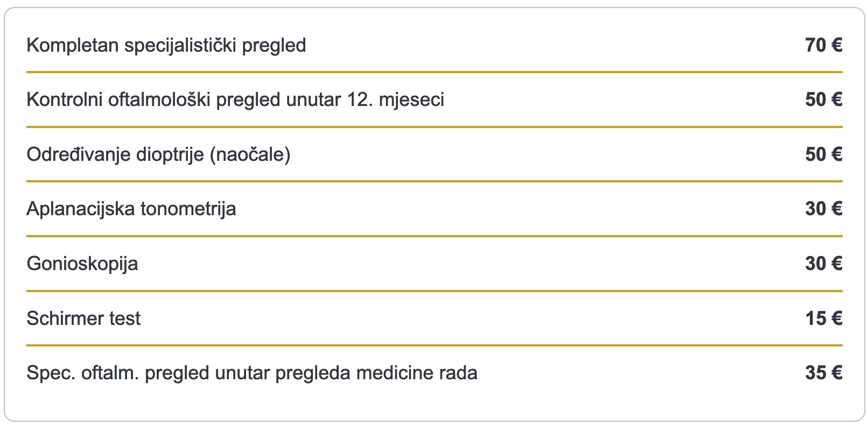Click the gold divider under Schirmer test
868x425 pixels.
(x=434, y=345)
